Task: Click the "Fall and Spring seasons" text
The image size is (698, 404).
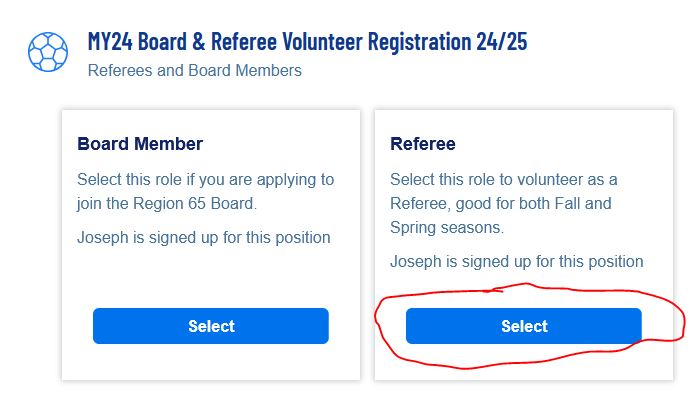Action: coord(515,216)
